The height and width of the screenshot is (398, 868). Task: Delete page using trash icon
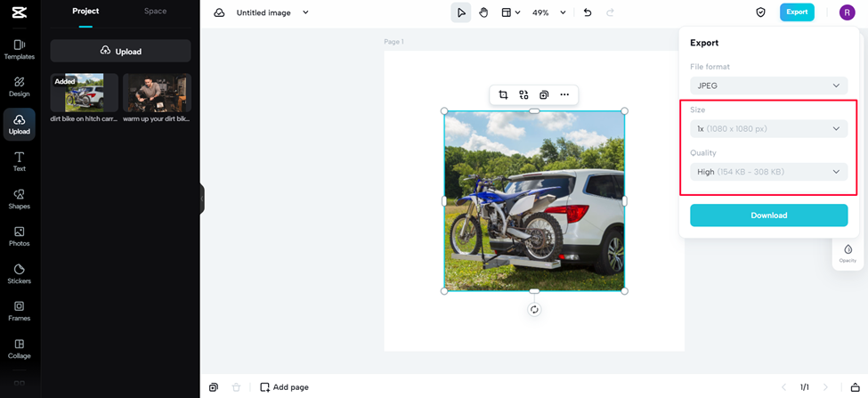[237, 387]
